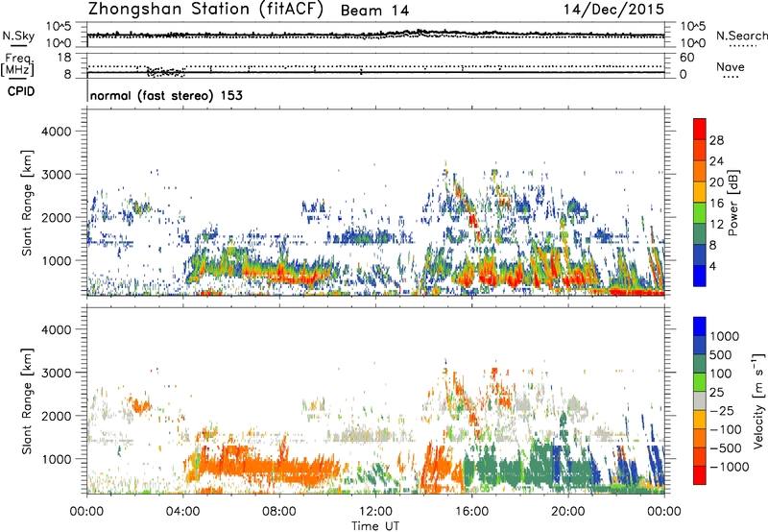Viewport: 768px width, 532px height.
Task: Click the "25" value on the Velocity colorbar
Action: coord(716,393)
